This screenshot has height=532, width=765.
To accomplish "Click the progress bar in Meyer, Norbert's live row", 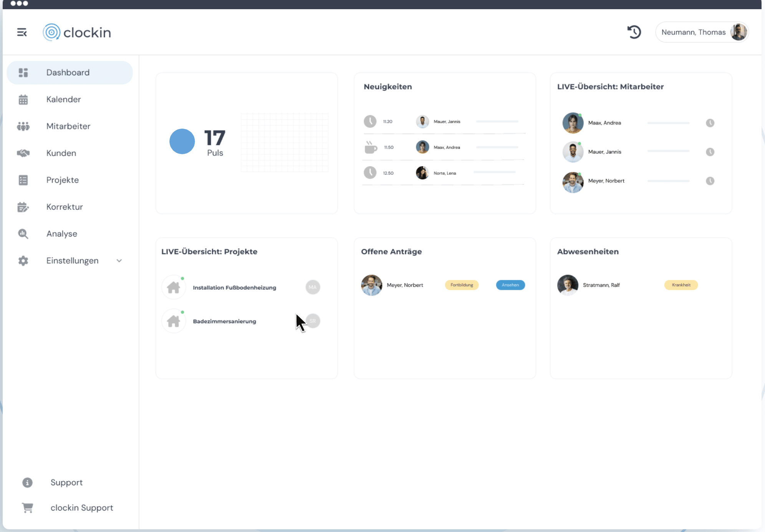I will click(x=668, y=181).
